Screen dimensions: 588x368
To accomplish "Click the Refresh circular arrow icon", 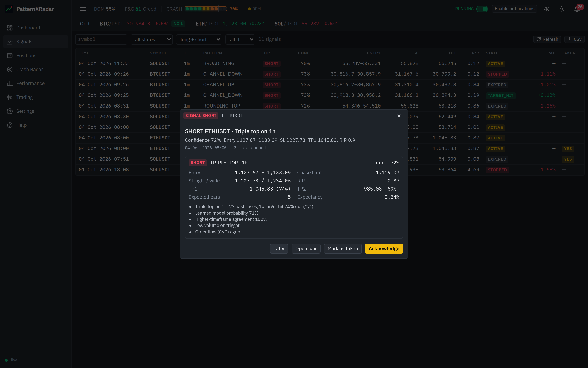I will click(x=539, y=39).
